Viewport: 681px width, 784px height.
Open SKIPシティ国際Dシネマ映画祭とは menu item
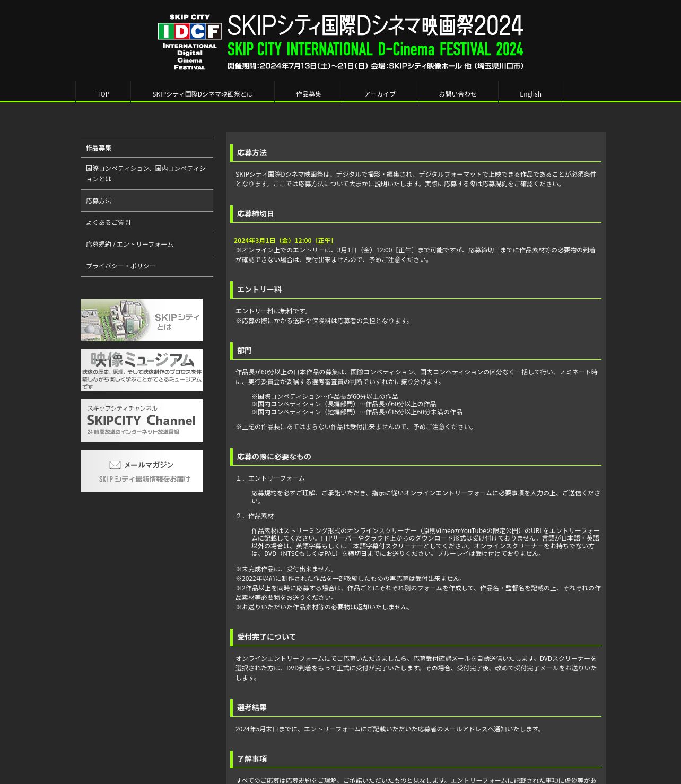coord(203,94)
